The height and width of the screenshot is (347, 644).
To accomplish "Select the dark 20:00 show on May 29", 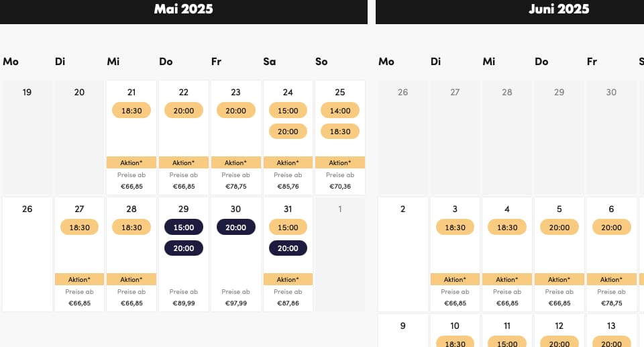I will [184, 248].
